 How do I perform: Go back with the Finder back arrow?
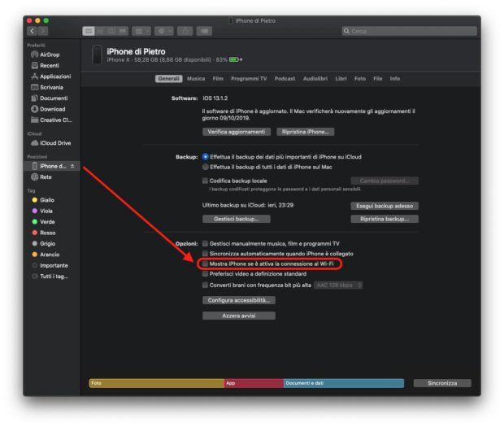click(33, 31)
